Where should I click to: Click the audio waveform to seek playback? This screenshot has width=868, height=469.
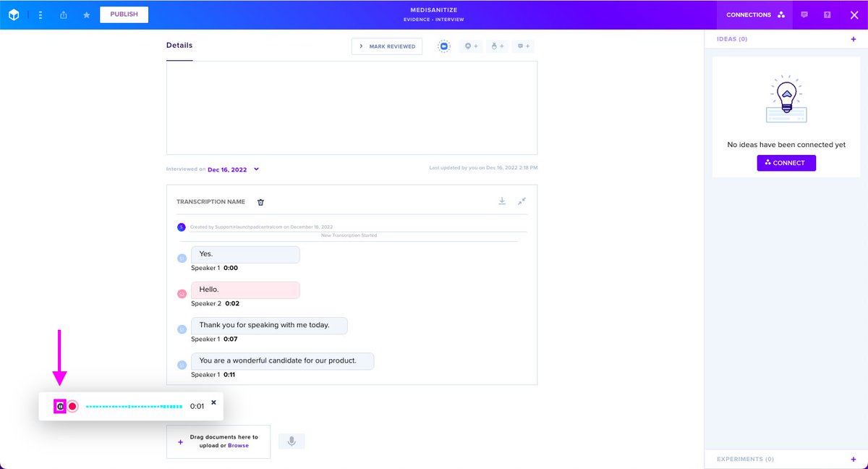132,406
